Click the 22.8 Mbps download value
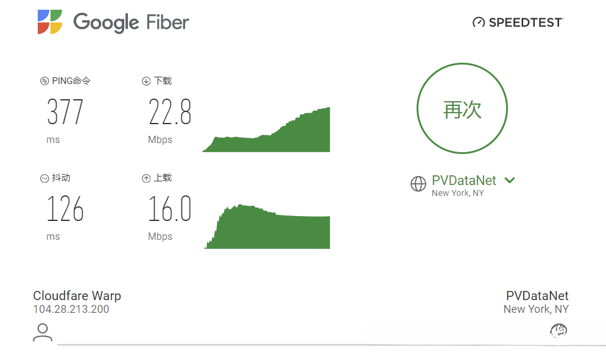The image size is (606, 364). 170,111
